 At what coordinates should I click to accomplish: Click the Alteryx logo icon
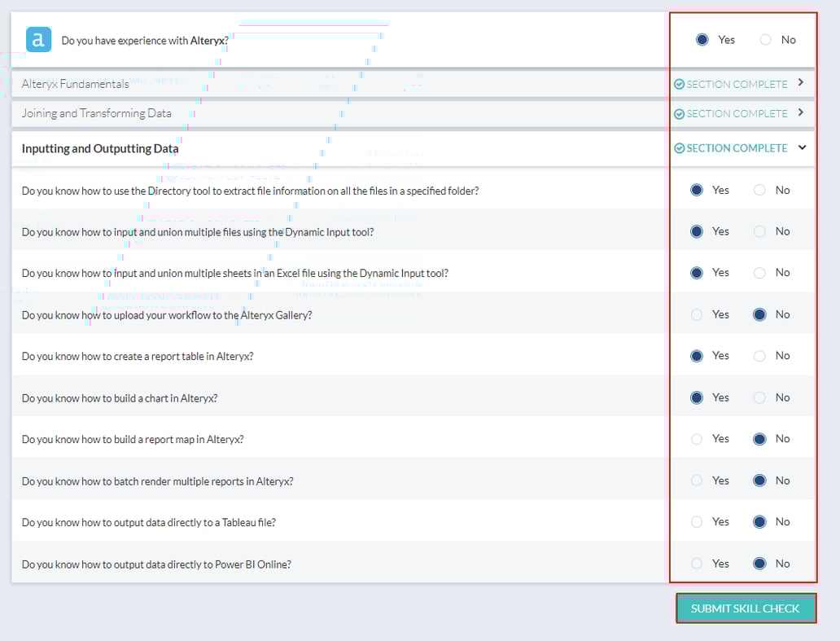coord(38,40)
